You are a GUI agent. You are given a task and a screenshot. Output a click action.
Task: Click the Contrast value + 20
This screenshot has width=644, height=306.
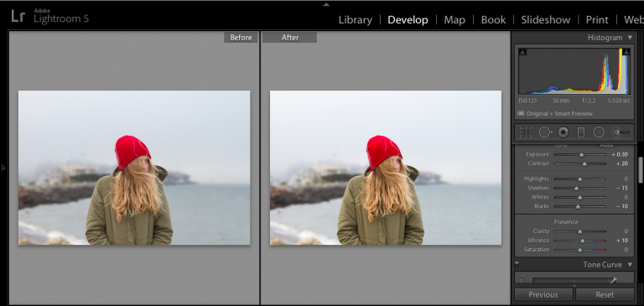click(622, 163)
